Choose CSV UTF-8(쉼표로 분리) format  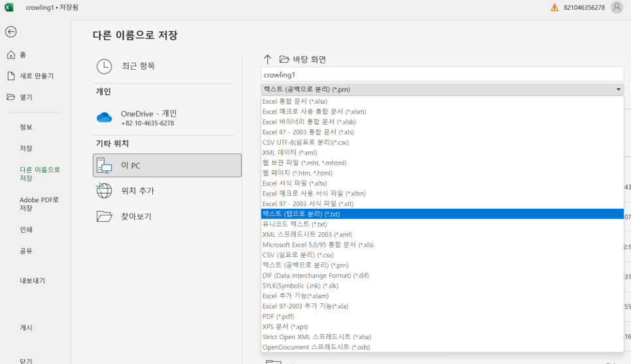[442, 142]
